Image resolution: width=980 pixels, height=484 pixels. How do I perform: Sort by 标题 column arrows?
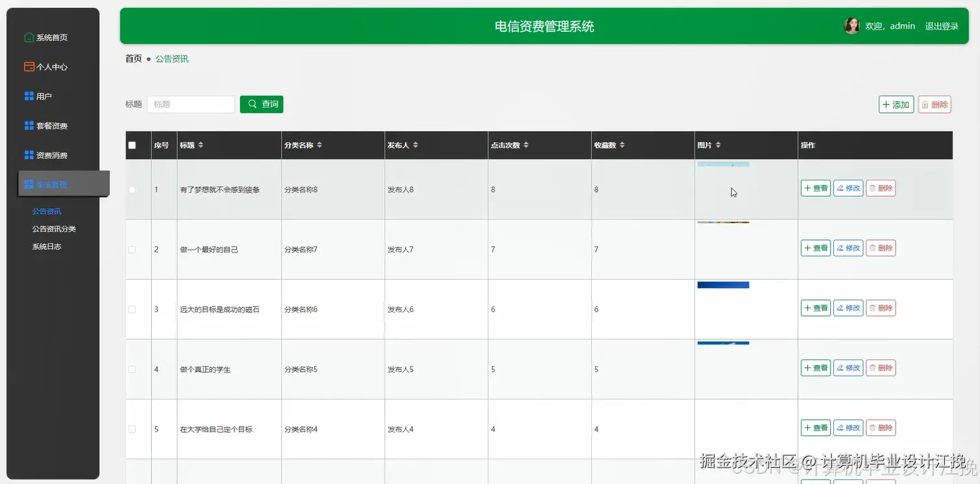tap(201, 145)
